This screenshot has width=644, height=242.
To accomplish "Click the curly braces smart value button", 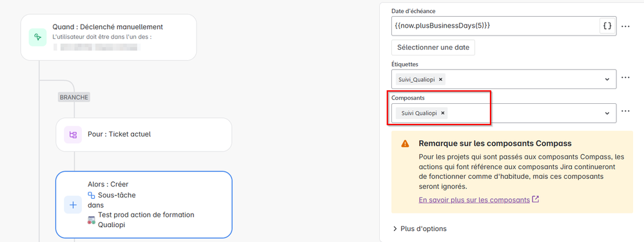I will click(x=607, y=26).
